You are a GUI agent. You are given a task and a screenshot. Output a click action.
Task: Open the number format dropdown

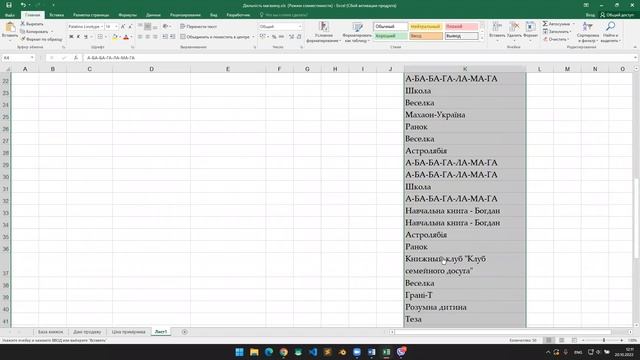pos(300,27)
